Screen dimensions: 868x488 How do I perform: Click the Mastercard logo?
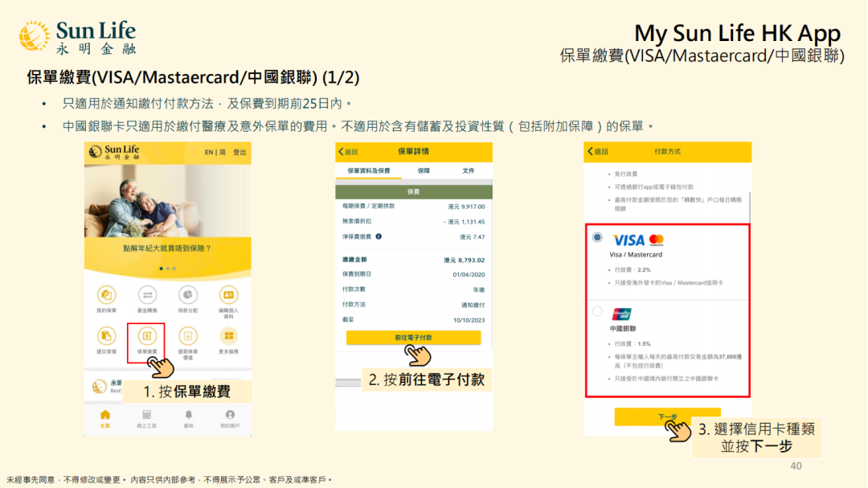tap(657, 240)
